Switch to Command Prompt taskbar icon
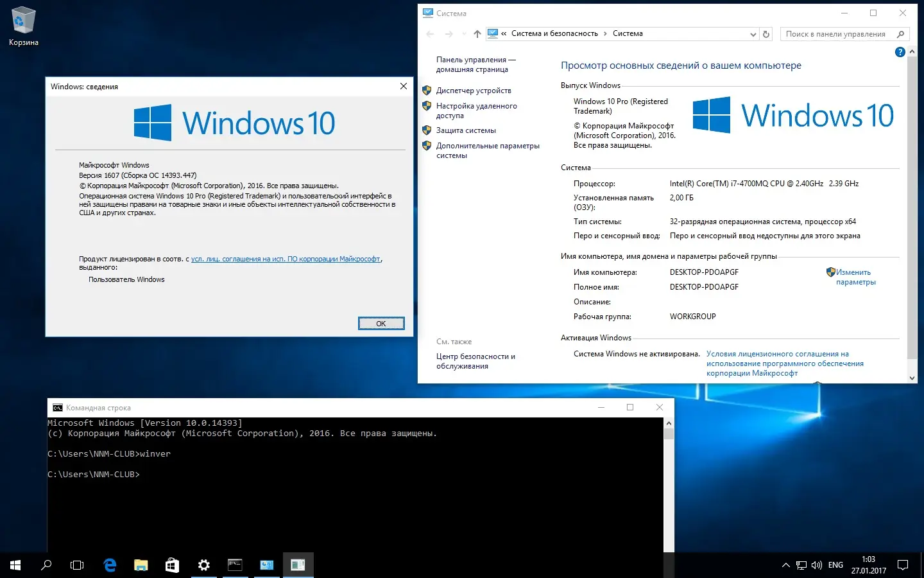The height and width of the screenshot is (578, 924). pos(235,565)
